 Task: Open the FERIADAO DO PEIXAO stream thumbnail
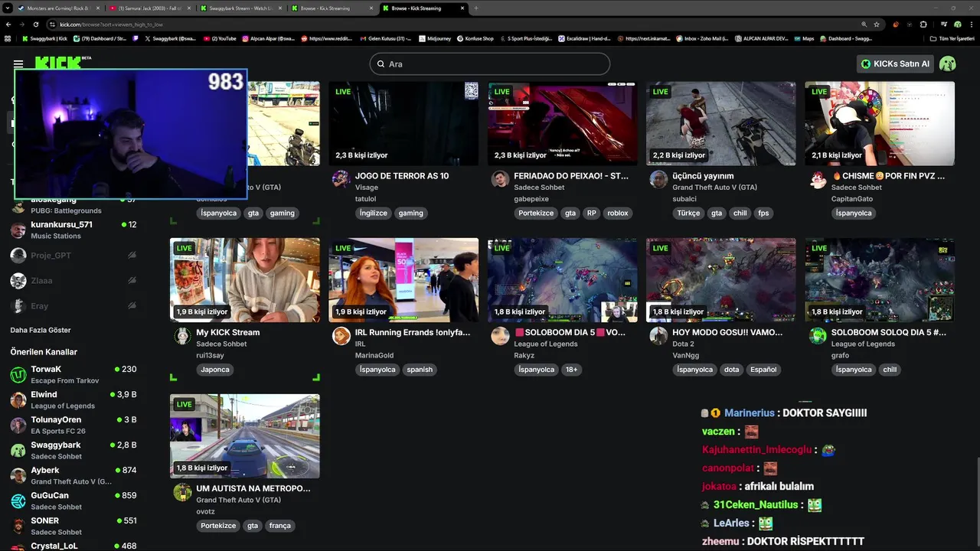point(562,123)
